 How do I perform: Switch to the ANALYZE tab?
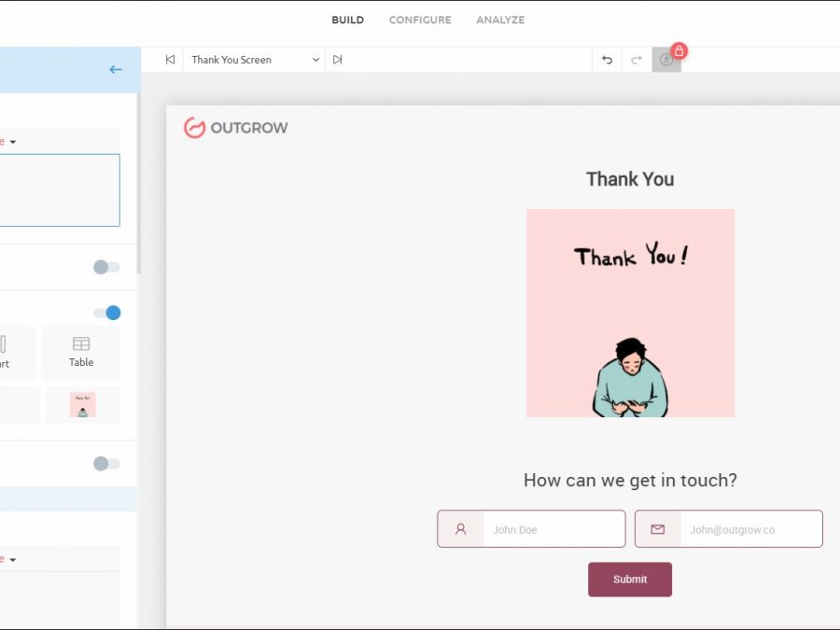pyautogui.click(x=500, y=20)
